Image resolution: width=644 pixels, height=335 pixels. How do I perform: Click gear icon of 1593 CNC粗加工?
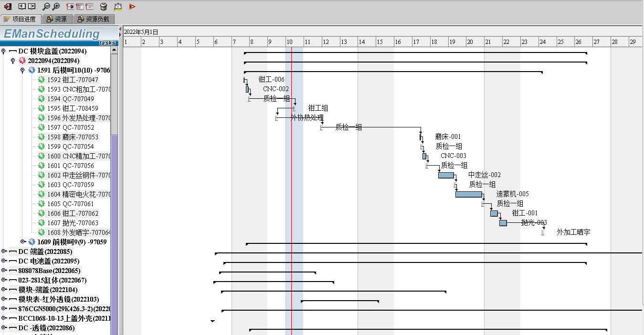[x=41, y=89]
